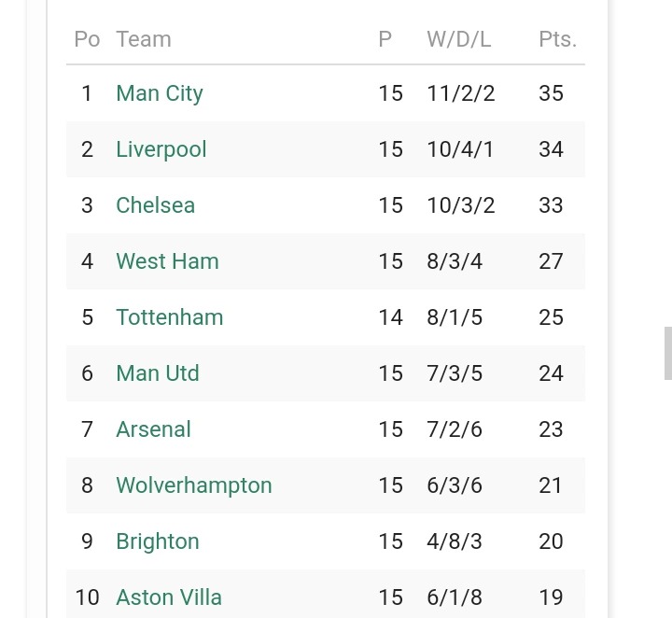Select Liverpool's 10/4/1 record cell
672x618 pixels.
pos(460,149)
